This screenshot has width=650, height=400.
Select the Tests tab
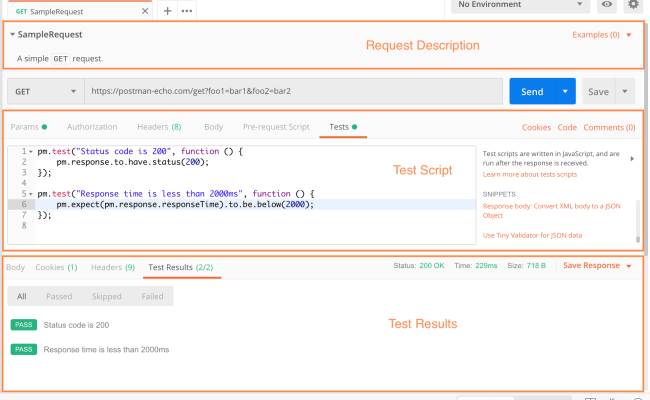(343, 127)
